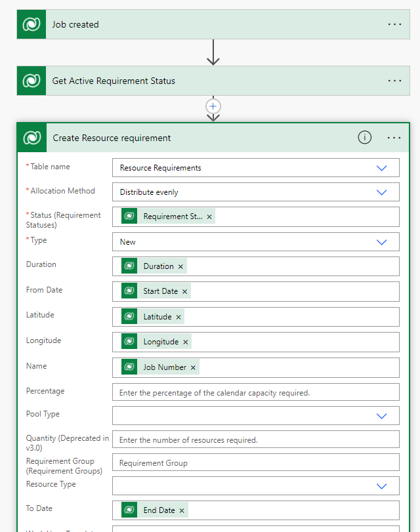Open Get Active Requirement Status ellipsis menu

click(x=394, y=81)
